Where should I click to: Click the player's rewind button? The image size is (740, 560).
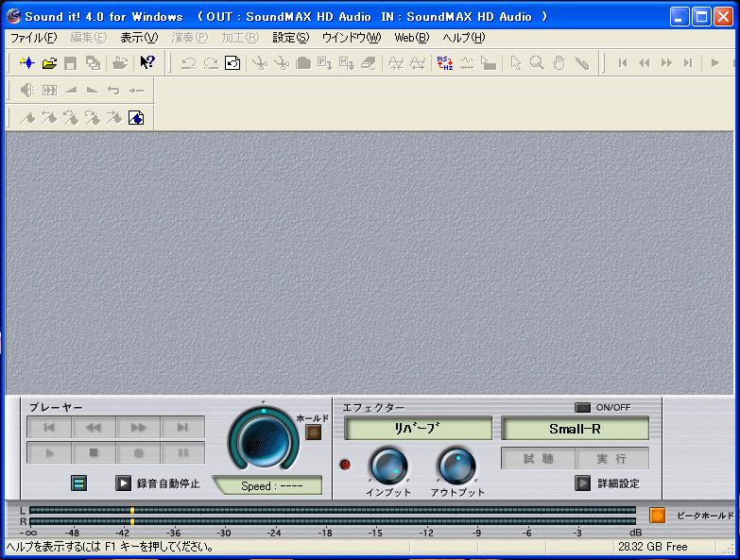tap(94, 428)
